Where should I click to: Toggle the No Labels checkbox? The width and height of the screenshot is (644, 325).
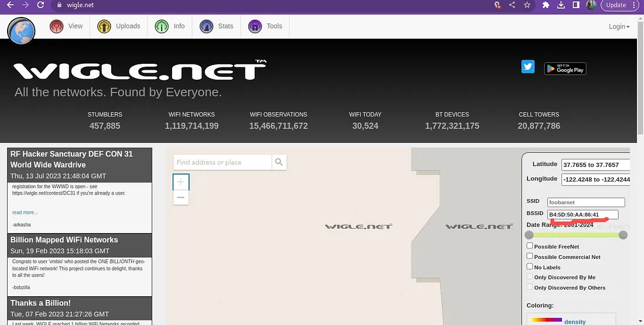point(530,266)
